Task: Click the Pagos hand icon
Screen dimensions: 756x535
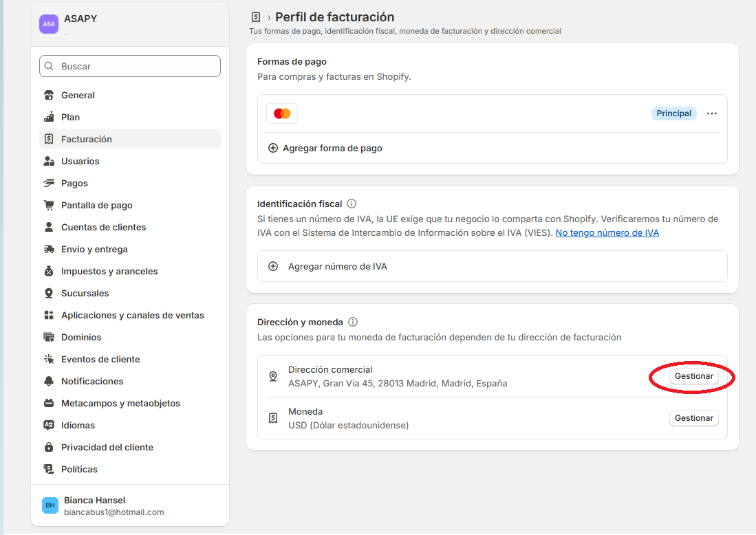Action: (49, 183)
